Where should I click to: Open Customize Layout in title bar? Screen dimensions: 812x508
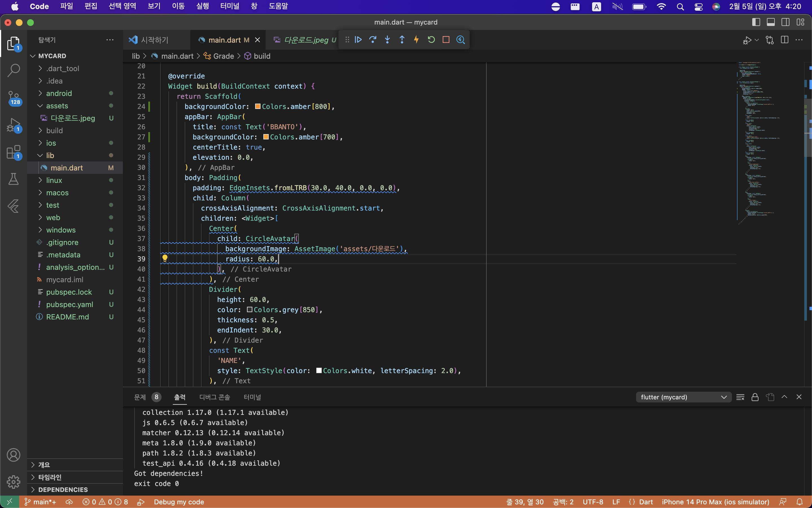pos(800,22)
